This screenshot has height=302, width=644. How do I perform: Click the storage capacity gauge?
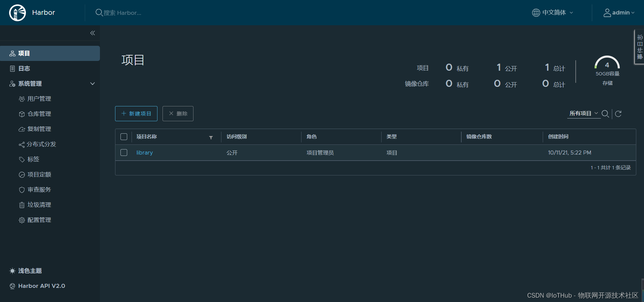click(607, 63)
